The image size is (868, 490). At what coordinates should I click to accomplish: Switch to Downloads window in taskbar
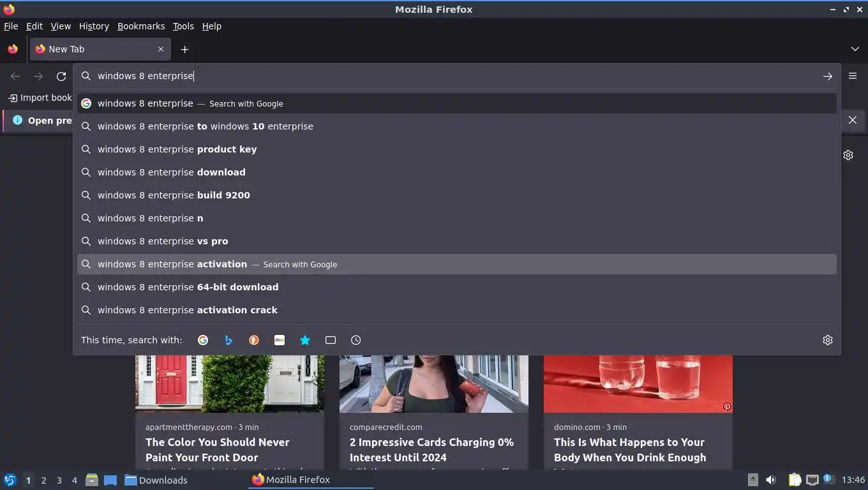point(184,480)
